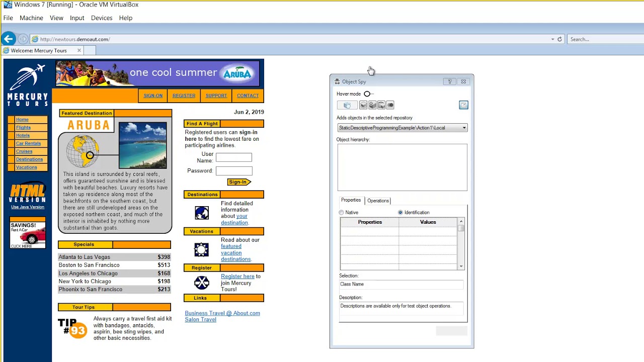Click the highlight object cube icon in Object Spy
The image size is (644, 362).
363,105
